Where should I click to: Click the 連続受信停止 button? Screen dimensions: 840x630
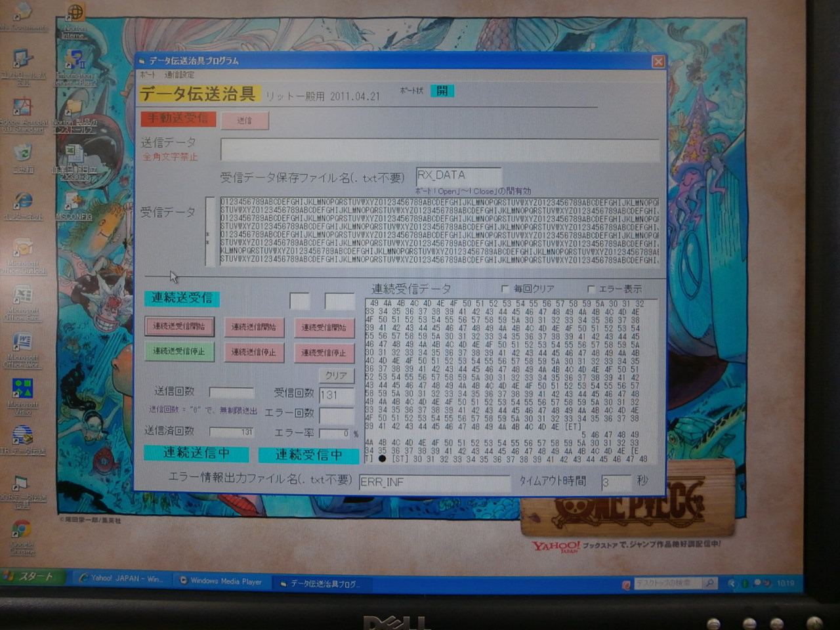coord(324,352)
